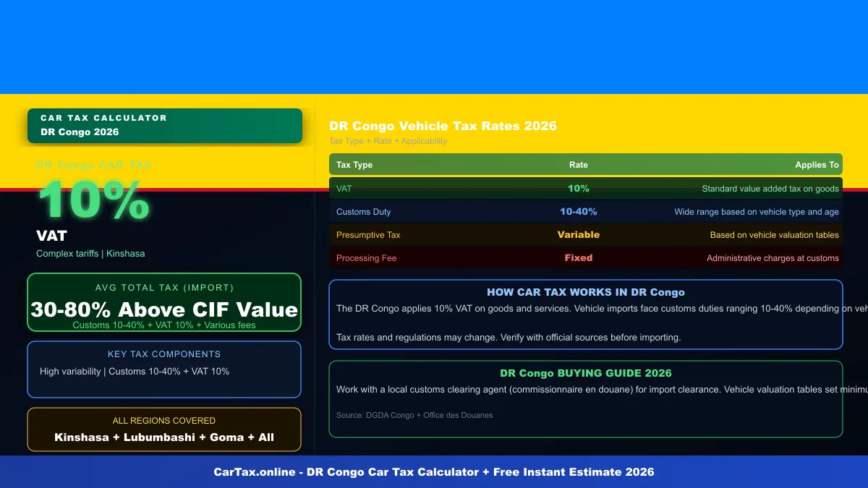Open the CarTax.online footer link

click(x=434, y=471)
